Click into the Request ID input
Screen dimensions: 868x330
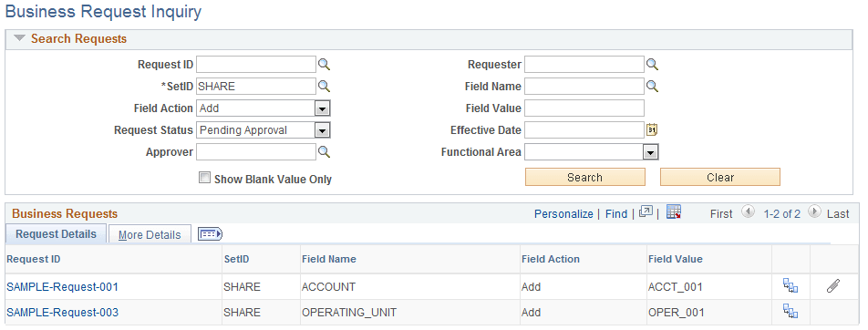click(255, 65)
